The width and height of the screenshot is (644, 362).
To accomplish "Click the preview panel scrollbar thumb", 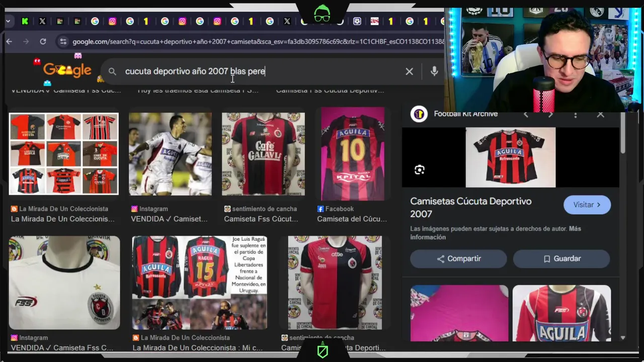I will click(x=623, y=133).
